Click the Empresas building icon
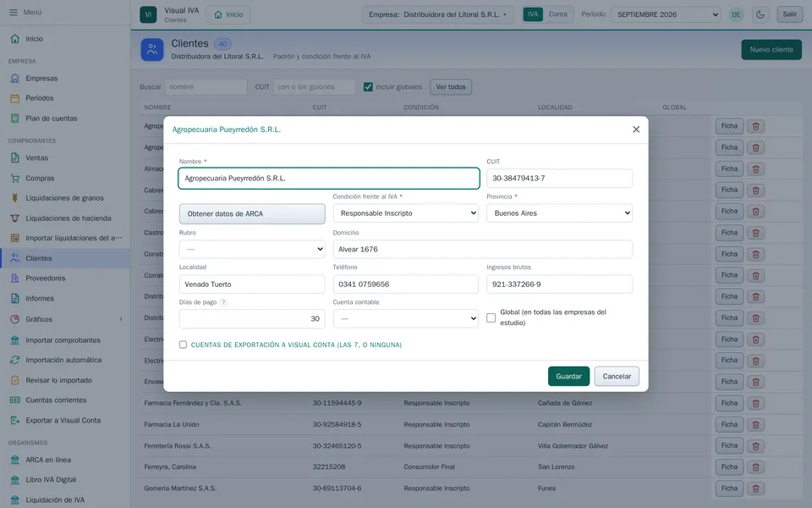The width and height of the screenshot is (812, 508). point(15,78)
